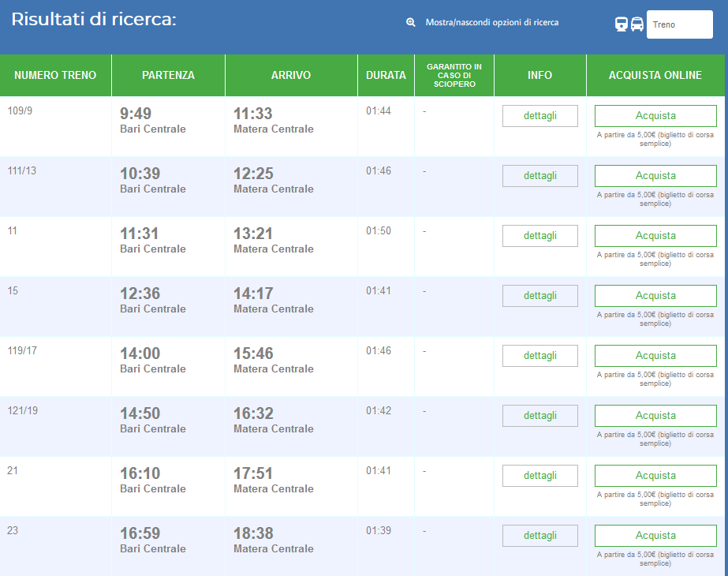Click arrival time 15:46

(x=253, y=353)
